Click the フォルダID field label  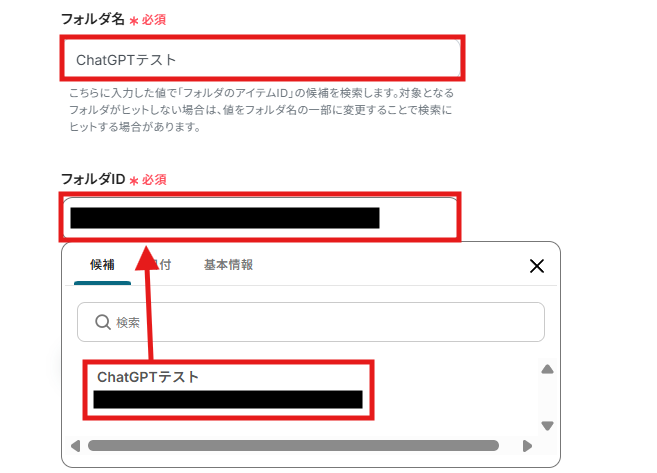(93, 179)
